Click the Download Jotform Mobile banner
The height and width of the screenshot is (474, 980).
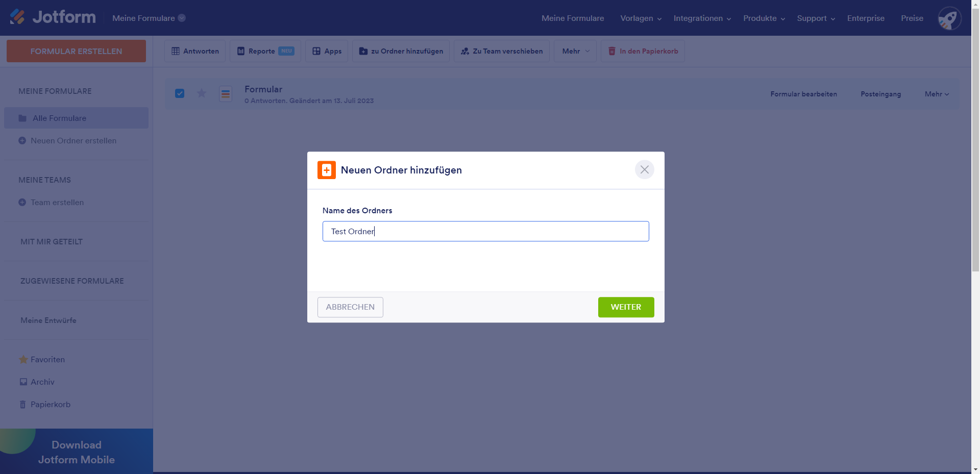(77, 451)
